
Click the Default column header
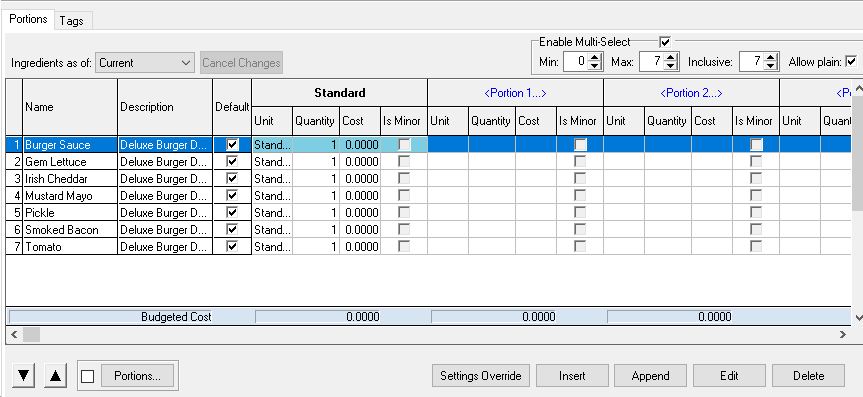[232, 107]
